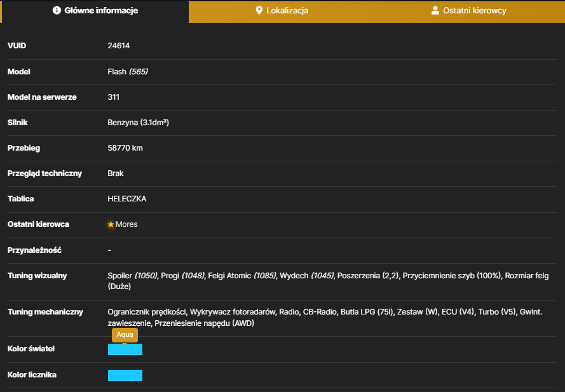
Task: Click the plate text HELECZKA
Action: [127, 199]
